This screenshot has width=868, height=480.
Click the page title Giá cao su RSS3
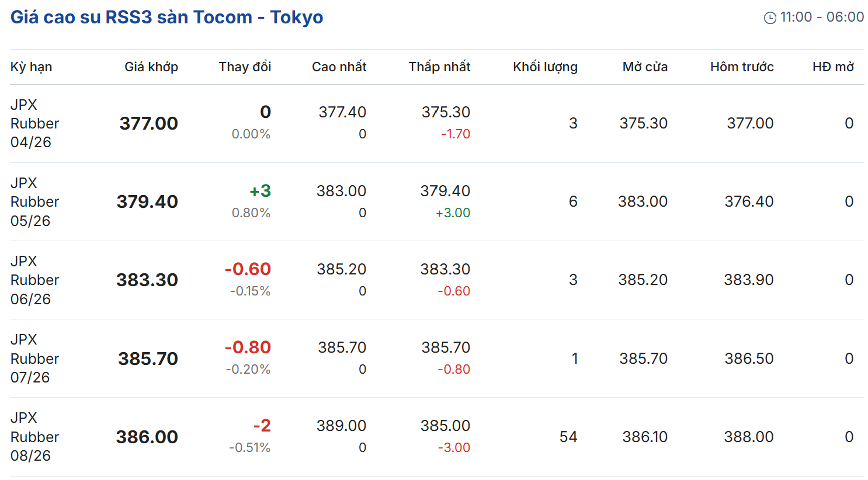tap(166, 18)
